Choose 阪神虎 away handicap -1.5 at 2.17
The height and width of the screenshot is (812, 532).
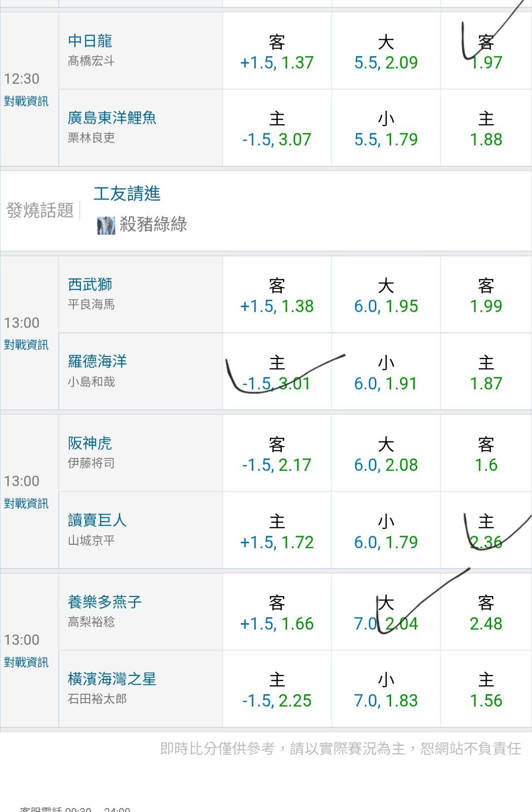277,455
